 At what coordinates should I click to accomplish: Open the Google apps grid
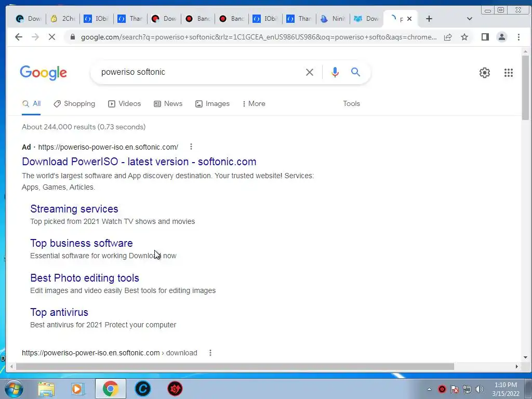(508, 72)
